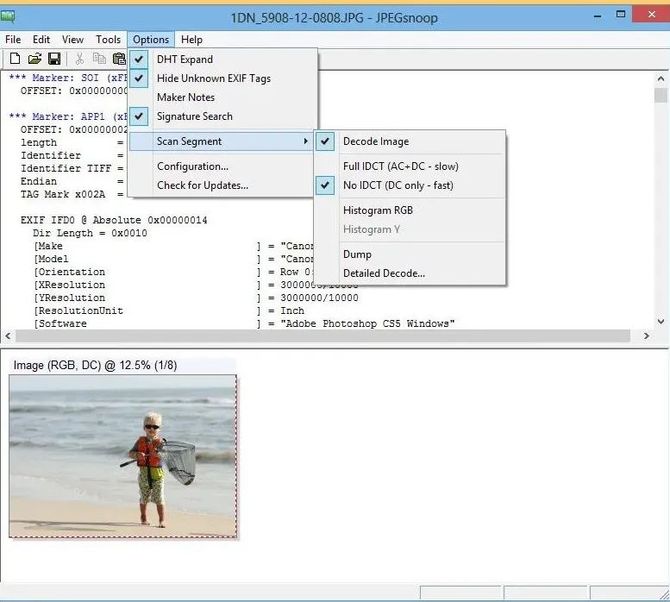Click the Copy toolbar icon
The height and width of the screenshot is (602, 670).
[x=99, y=59]
